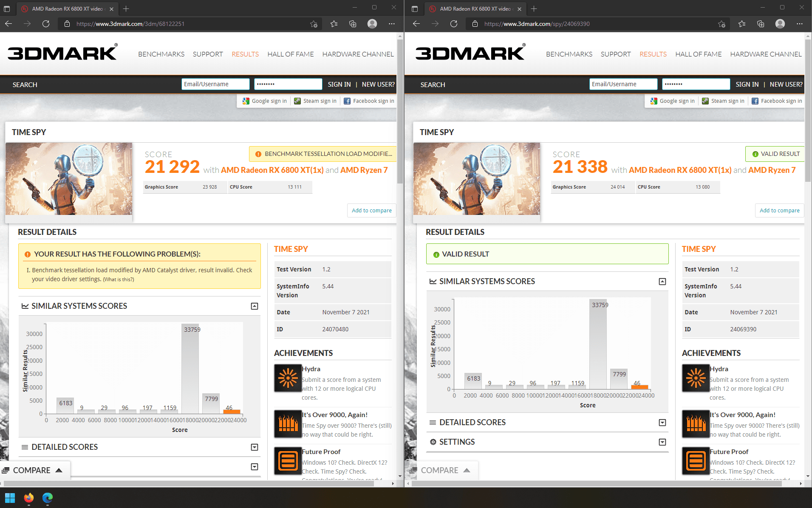The height and width of the screenshot is (508, 812).
Task: Open Benchmarks menu in left window
Action: tap(161, 54)
